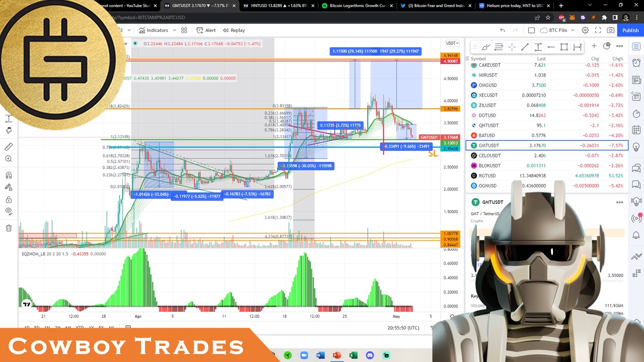Sort watchlist by Chg% column header
The width and height of the screenshot is (644, 362).
[x=617, y=59]
